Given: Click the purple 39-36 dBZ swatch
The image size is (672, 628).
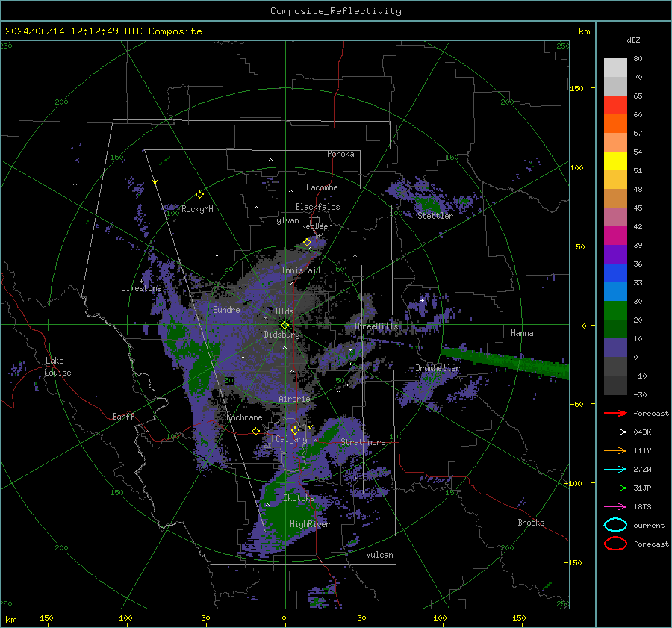Looking at the screenshot, I should click(x=615, y=254).
